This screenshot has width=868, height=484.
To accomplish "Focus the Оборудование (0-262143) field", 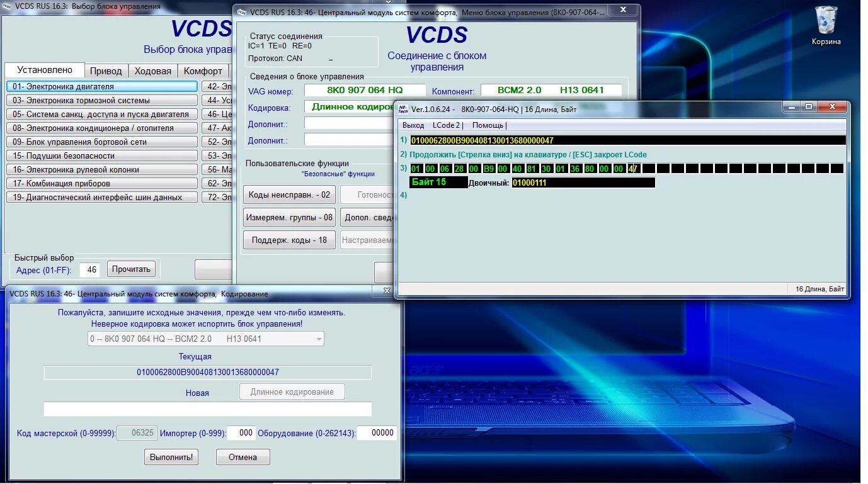I will coord(377,433).
